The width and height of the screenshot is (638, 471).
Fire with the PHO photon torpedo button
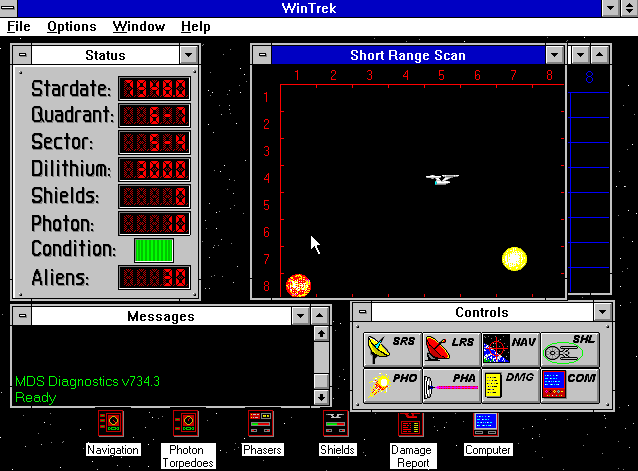point(392,386)
